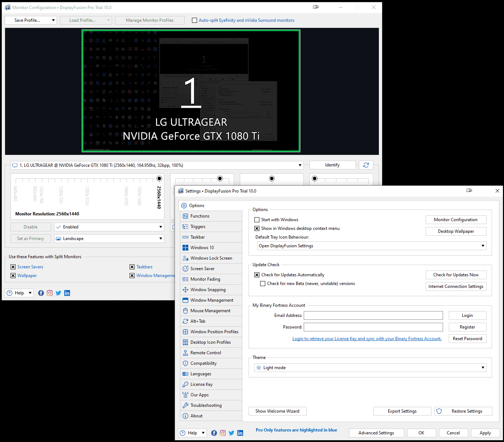Click the refresh icon next to Identify

tap(366, 165)
